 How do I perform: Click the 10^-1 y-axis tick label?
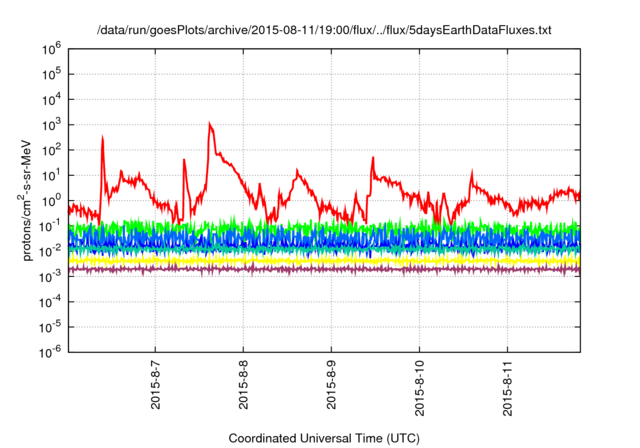click(51, 226)
